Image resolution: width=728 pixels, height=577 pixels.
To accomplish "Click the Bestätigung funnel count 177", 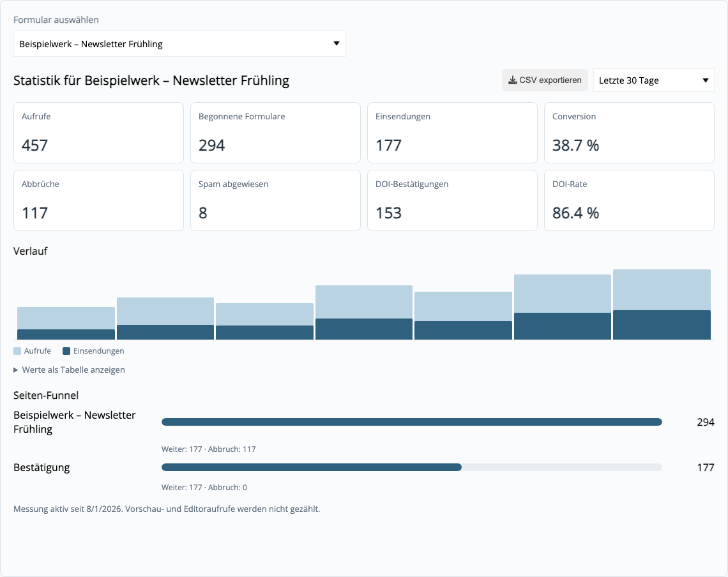I will click(705, 467).
